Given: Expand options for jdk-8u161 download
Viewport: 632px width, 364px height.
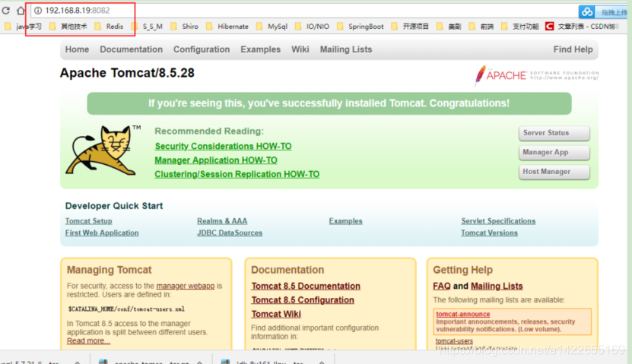Looking at the screenshot, I should pyautogui.click(x=322, y=362).
